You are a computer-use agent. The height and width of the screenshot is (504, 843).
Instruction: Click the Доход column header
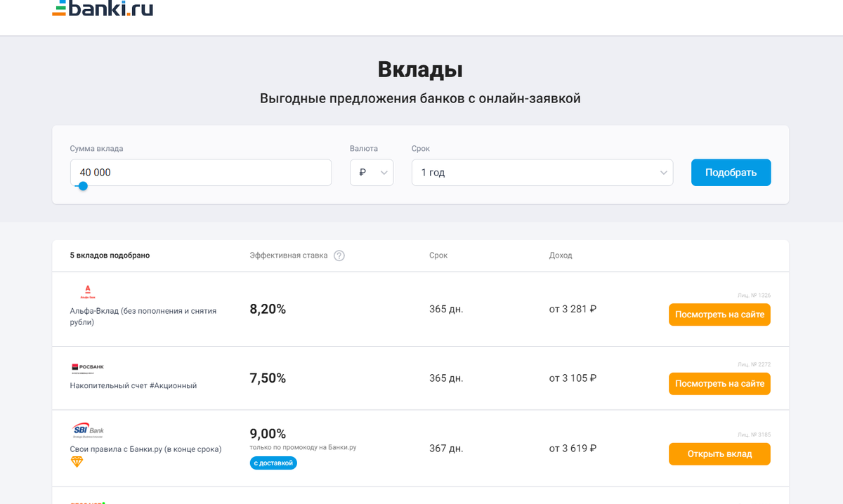561,256
